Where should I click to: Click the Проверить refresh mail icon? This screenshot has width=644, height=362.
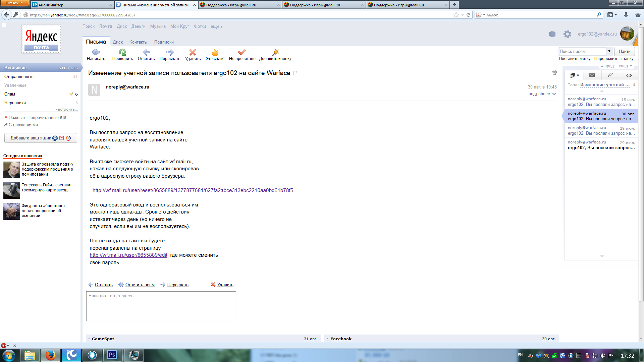point(122,52)
